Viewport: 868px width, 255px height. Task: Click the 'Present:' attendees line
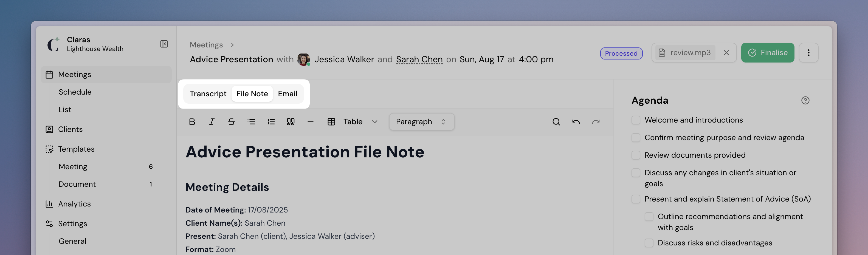[x=280, y=236]
